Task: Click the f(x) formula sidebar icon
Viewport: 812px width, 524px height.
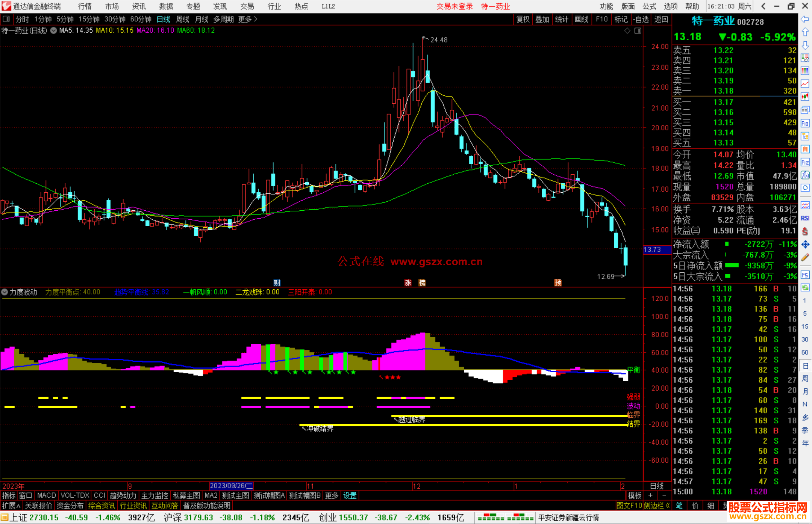Action: click(805, 175)
